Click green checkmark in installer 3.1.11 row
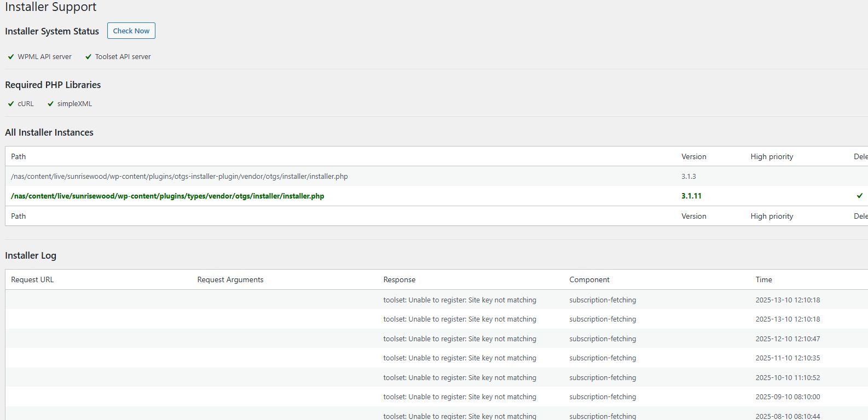 (859, 196)
